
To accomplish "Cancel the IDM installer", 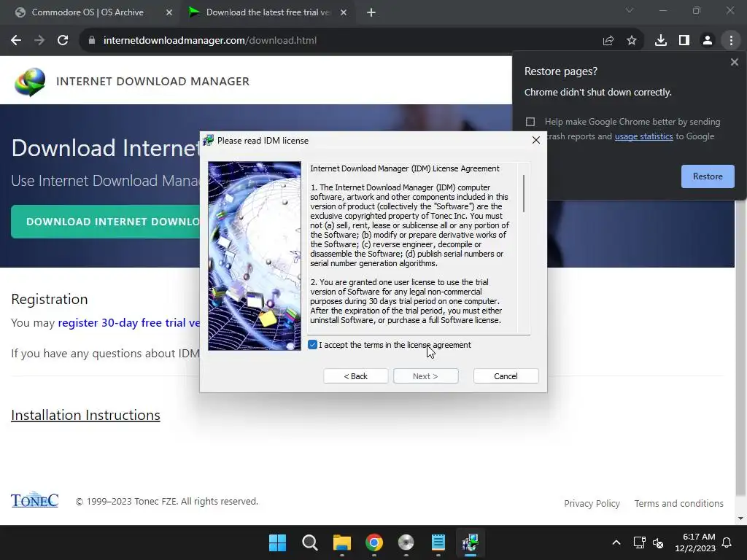I will [506, 376].
